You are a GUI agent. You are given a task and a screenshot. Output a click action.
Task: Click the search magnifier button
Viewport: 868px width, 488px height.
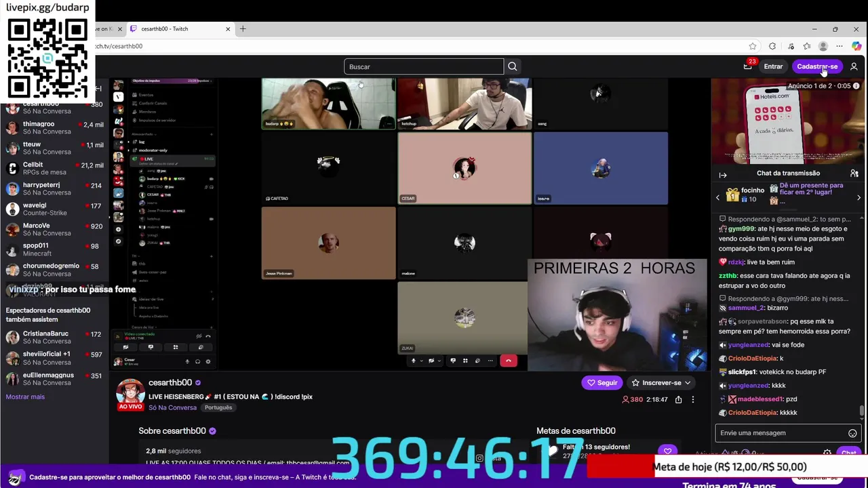tap(513, 66)
